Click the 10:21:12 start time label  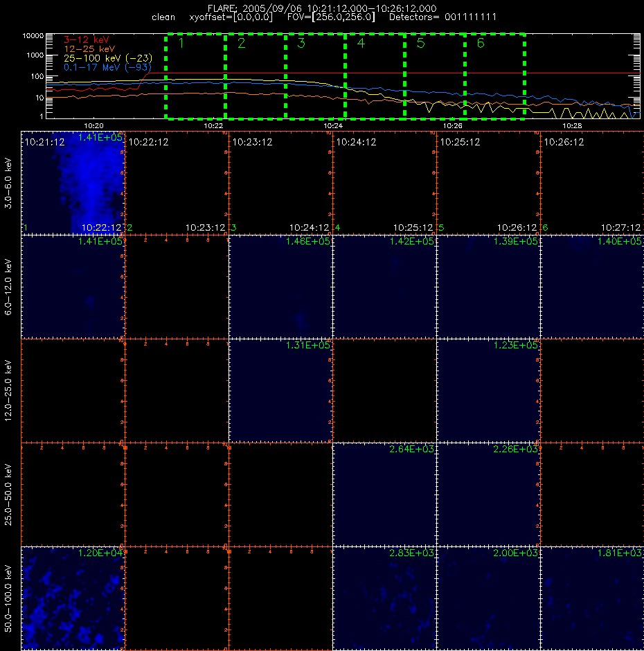tap(45, 143)
